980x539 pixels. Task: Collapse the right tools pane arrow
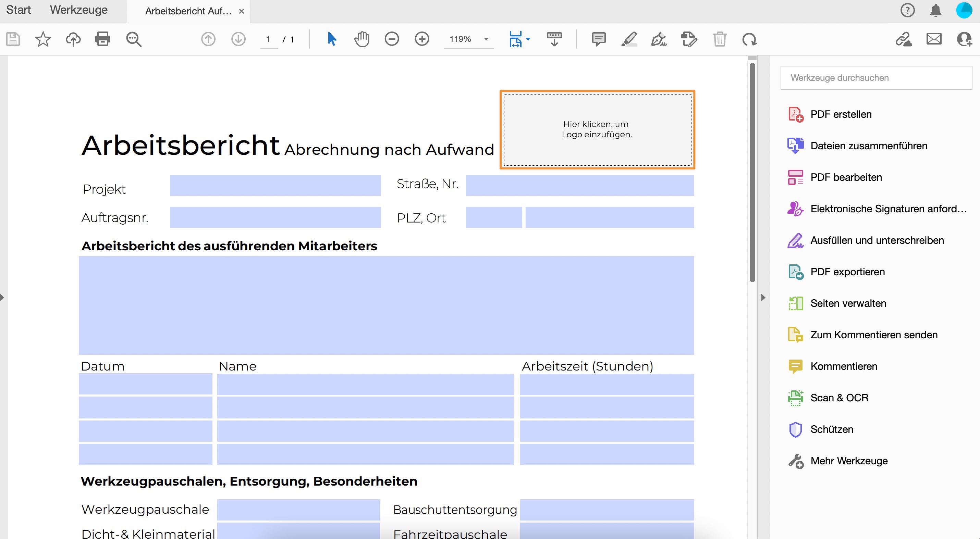pyautogui.click(x=763, y=297)
